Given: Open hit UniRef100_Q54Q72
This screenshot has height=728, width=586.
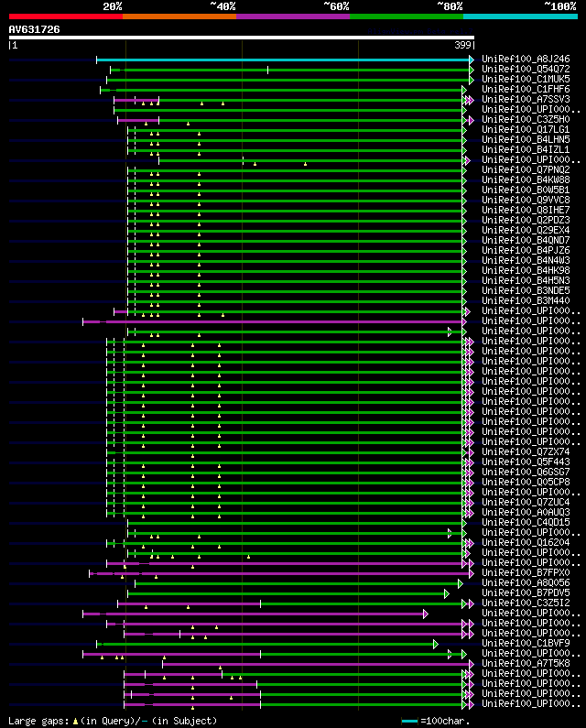Looking at the screenshot, I should [526, 70].
